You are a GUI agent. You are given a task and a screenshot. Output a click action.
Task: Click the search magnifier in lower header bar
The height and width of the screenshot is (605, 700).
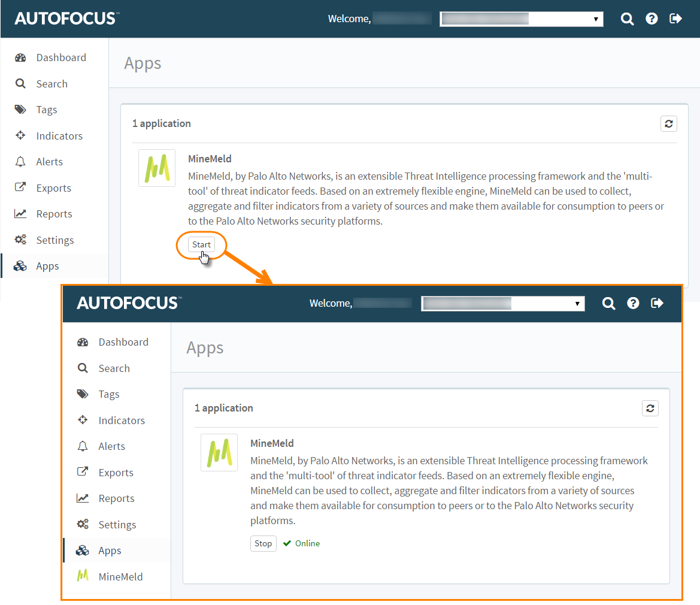608,304
